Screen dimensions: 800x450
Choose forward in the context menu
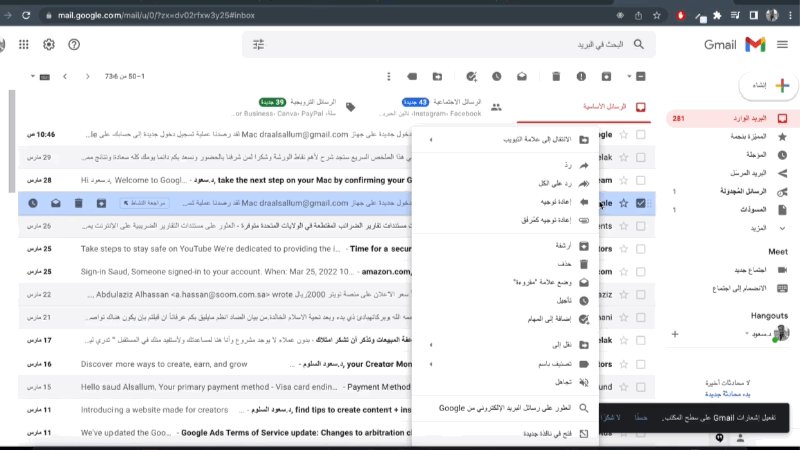click(x=505, y=202)
